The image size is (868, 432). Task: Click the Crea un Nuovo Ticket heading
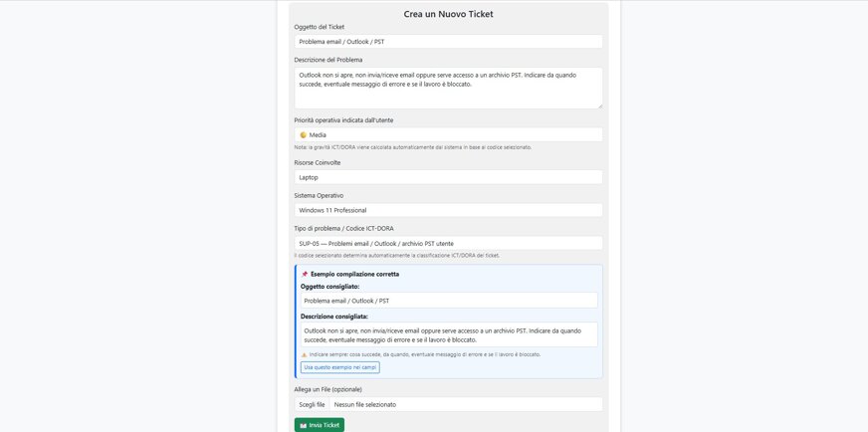(x=448, y=14)
